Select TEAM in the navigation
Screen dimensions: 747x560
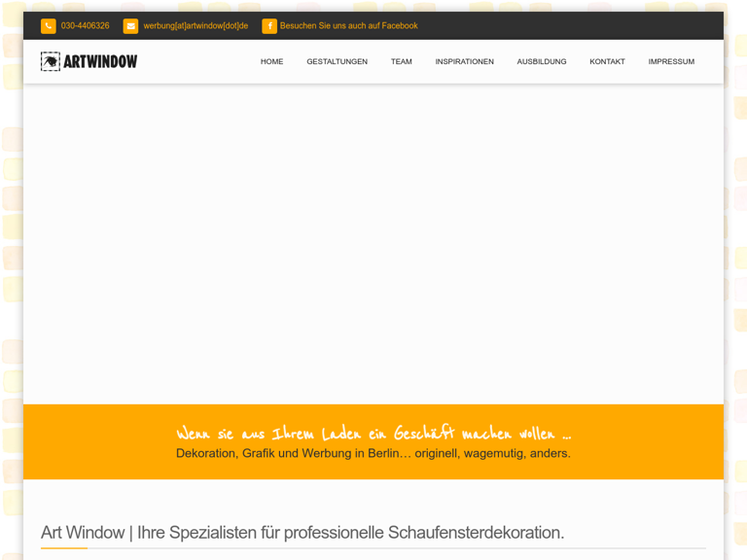pos(401,61)
